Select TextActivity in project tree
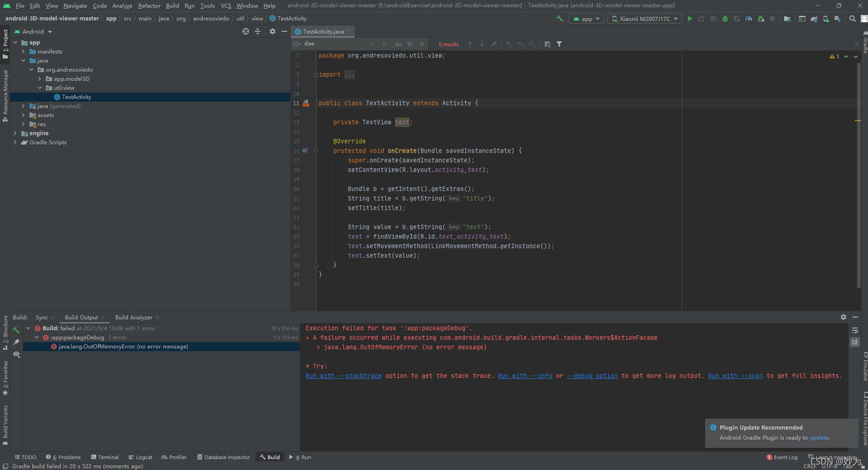868x470 pixels. coord(150,97)
